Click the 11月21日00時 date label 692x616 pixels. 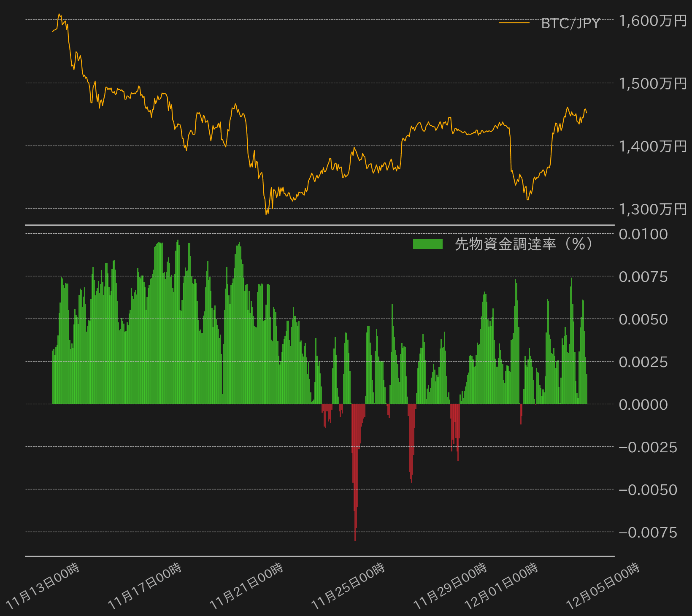(246, 586)
